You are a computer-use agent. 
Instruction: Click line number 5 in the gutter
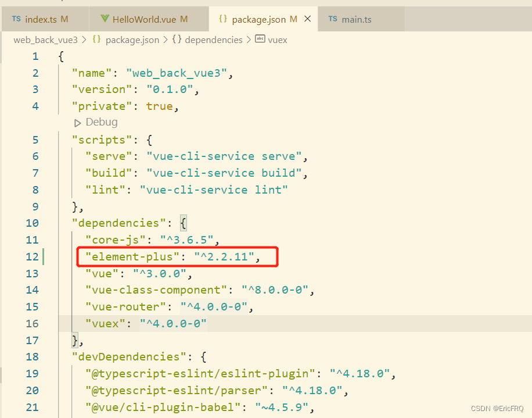pos(35,140)
